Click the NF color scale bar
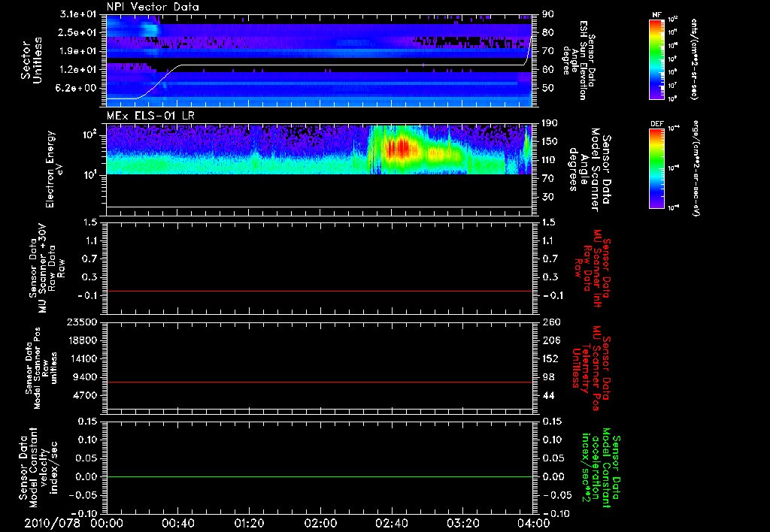 [656, 59]
